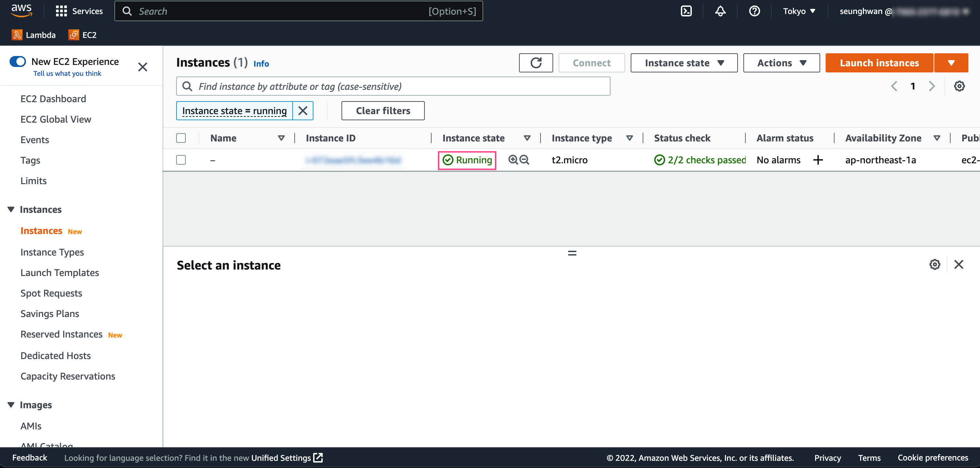Click the refresh instances button
Screen dimensions: 980x468
[x=535, y=63]
